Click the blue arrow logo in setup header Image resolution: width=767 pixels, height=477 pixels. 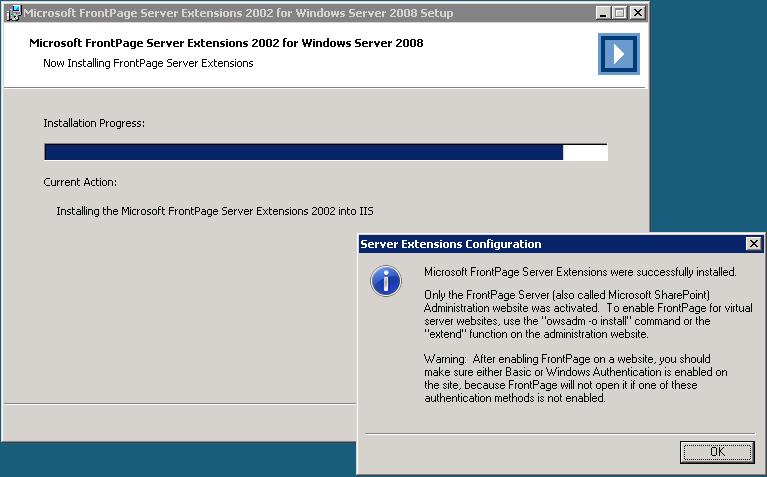(619, 54)
